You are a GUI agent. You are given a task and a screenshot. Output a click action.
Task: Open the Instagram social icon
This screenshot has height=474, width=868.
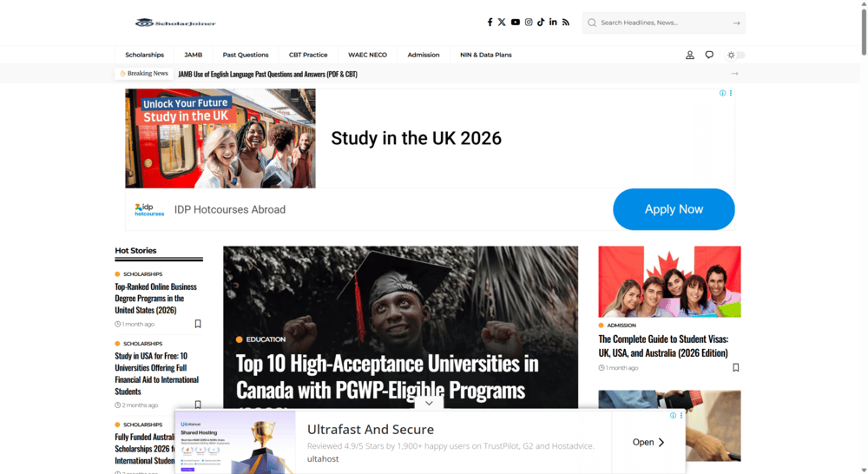[529, 23]
